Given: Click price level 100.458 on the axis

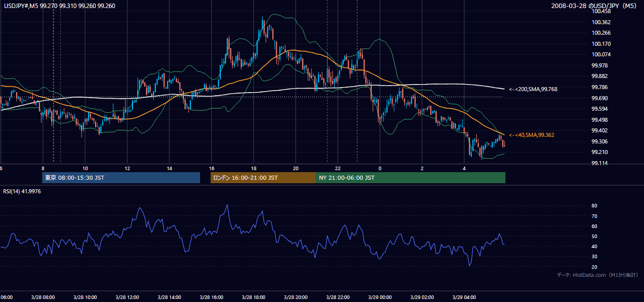Looking at the screenshot, I should coord(601,11).
